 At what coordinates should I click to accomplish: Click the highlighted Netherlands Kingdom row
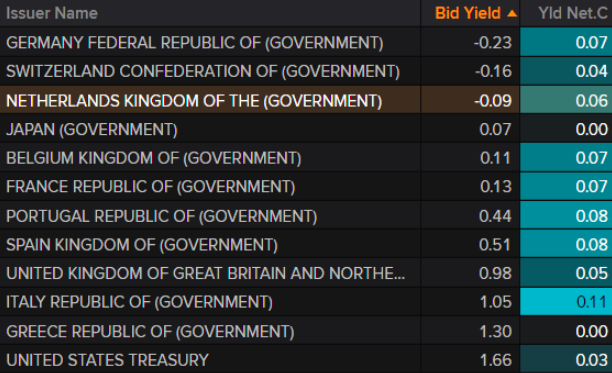(306, 100)
